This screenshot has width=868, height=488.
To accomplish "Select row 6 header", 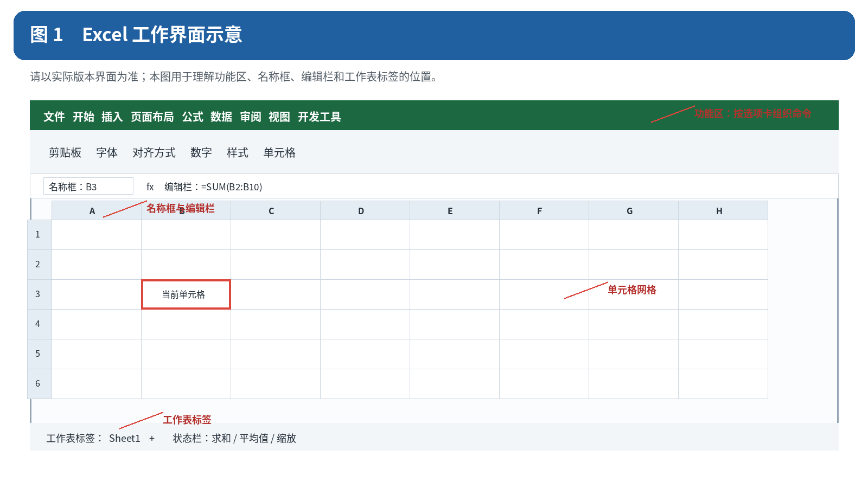I will coord(40,384).
